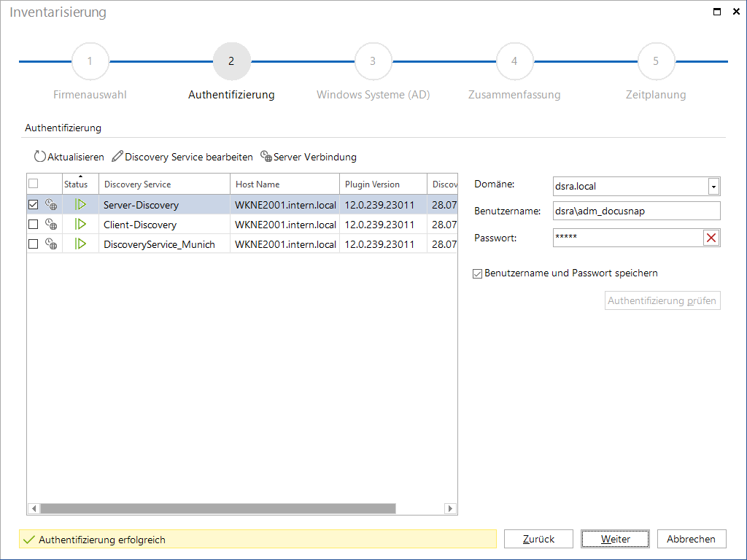This screenshot has height=560, width=747.
Task: Click horizontal scrollbar thumb in service table
Action: click(218, 508)
